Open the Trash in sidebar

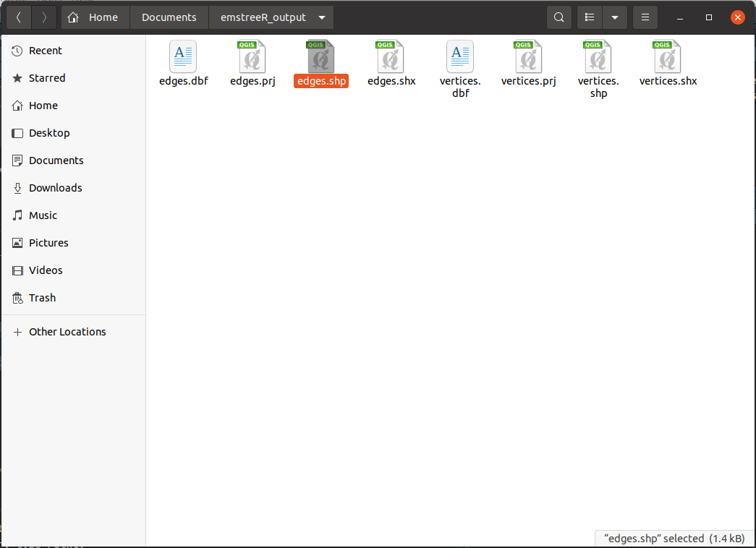coord(42,298)
